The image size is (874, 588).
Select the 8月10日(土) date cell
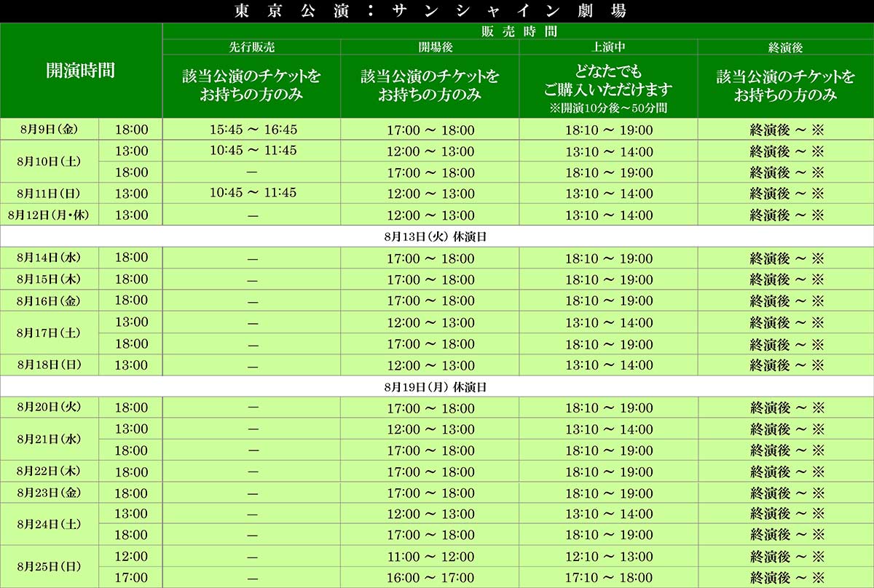click(x=49, y=162)
